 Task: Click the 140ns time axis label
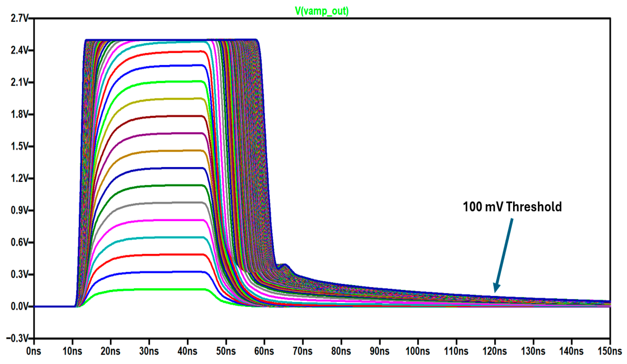[x=571, y=351]
